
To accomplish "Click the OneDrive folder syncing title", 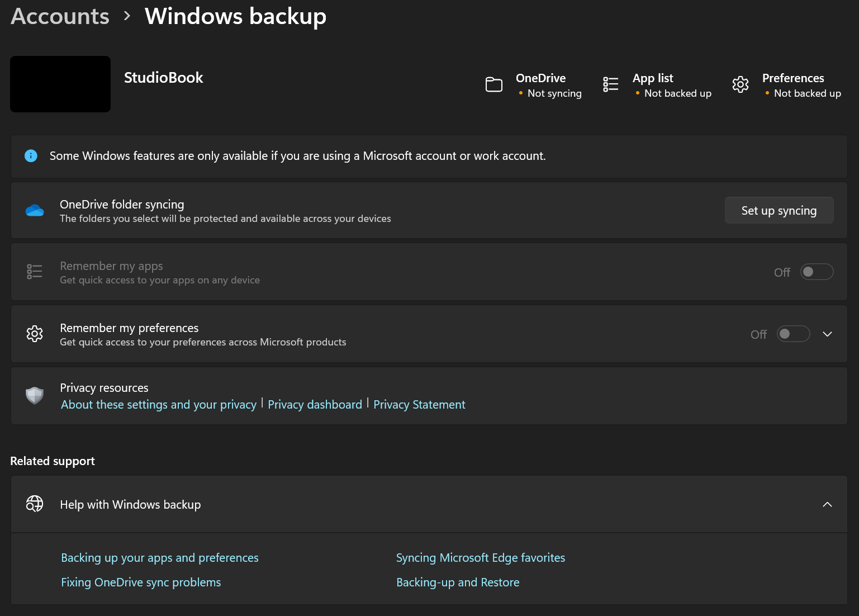I will tap(122, 205).
